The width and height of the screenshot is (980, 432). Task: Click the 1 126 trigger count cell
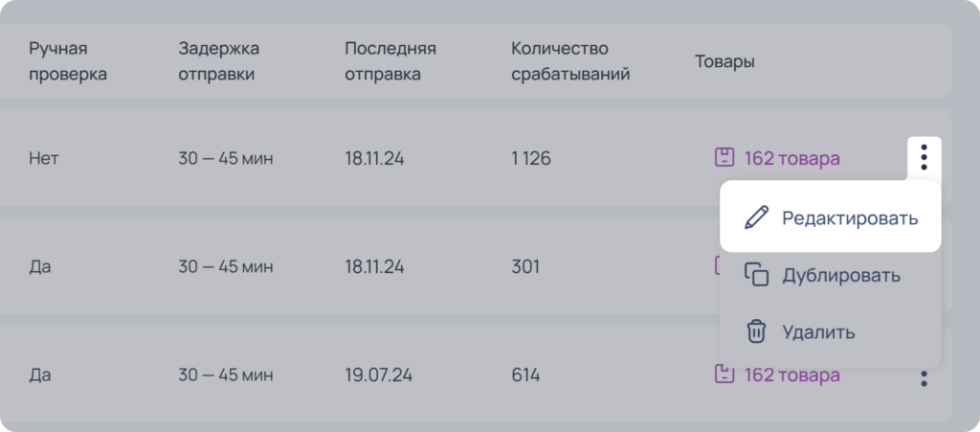coord(531,158)
